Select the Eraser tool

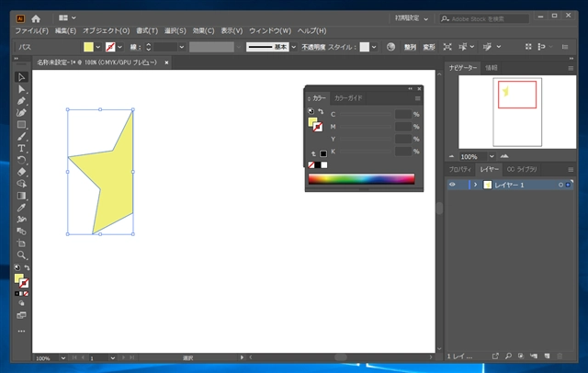tap(21, 172)
